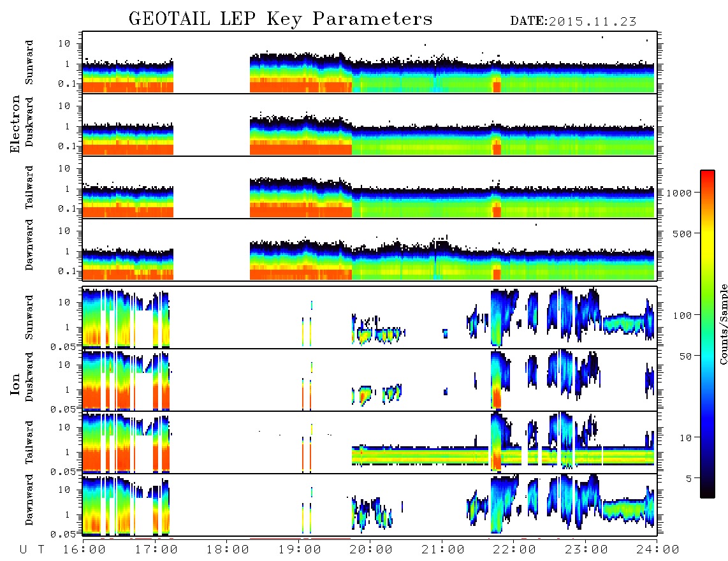Click the Counts/Sample colorbar label
Viewport: 728px width, 561px height.
[x=724, y=324]
